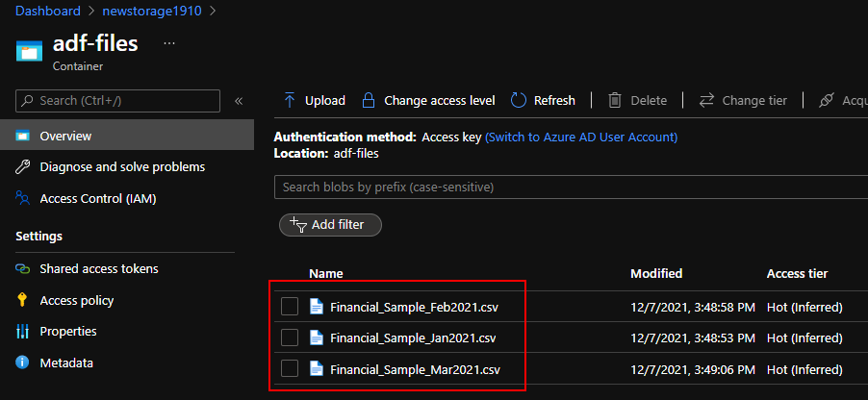
Task: Click the Add filter funnel icon
Action: [298, 224]
